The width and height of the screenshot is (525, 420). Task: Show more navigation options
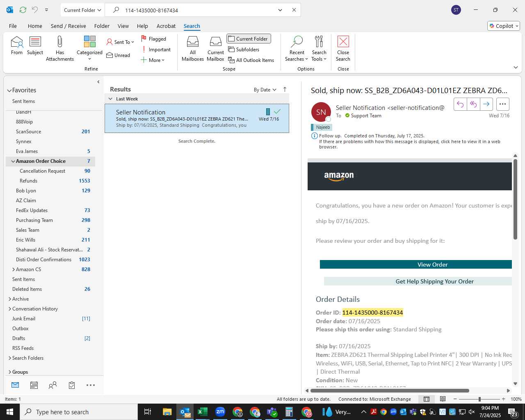pos(91,385)
